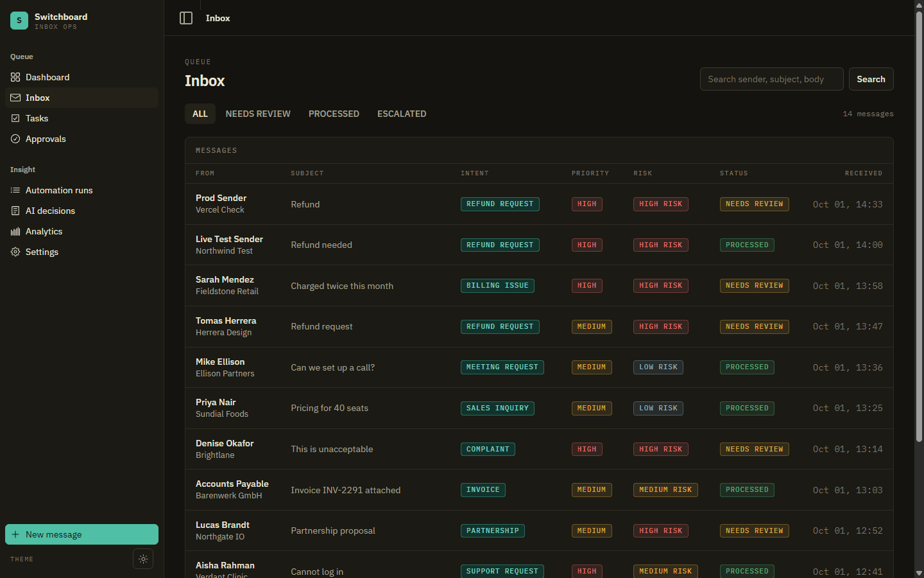
Task: Open Sarah Mendez message row
Action: (539, 286)
